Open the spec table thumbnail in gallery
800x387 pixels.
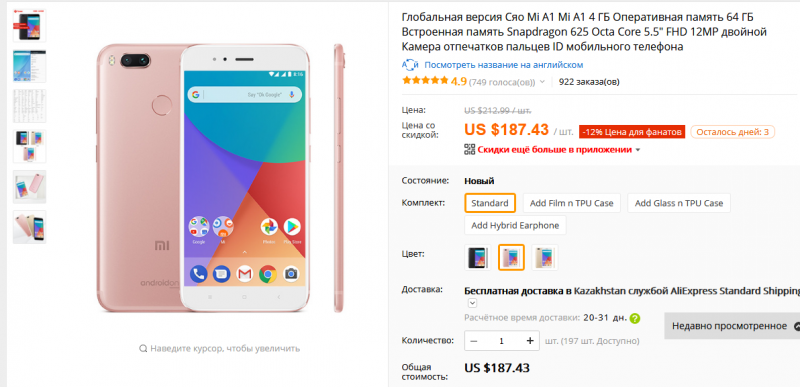click(30, 106)
